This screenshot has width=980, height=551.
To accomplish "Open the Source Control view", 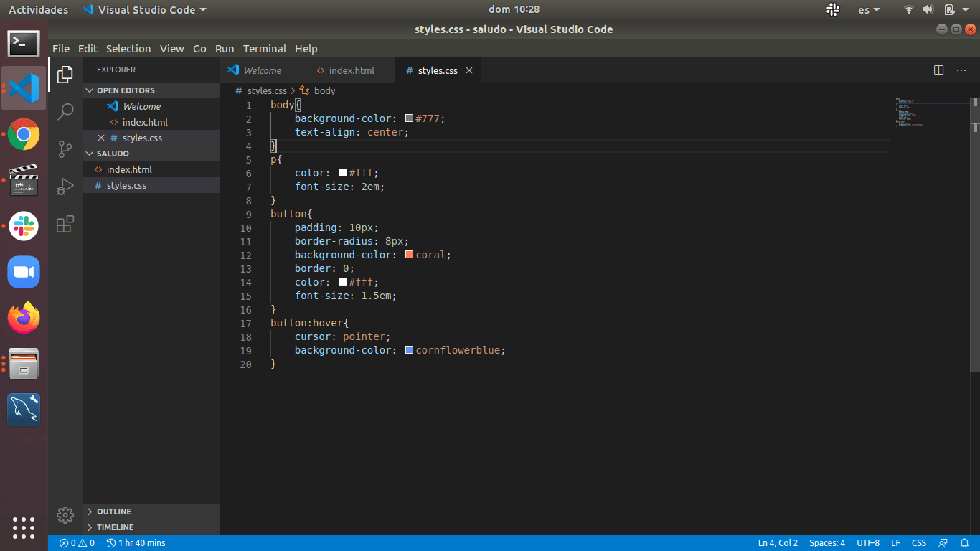I will (x=65, y=149).
